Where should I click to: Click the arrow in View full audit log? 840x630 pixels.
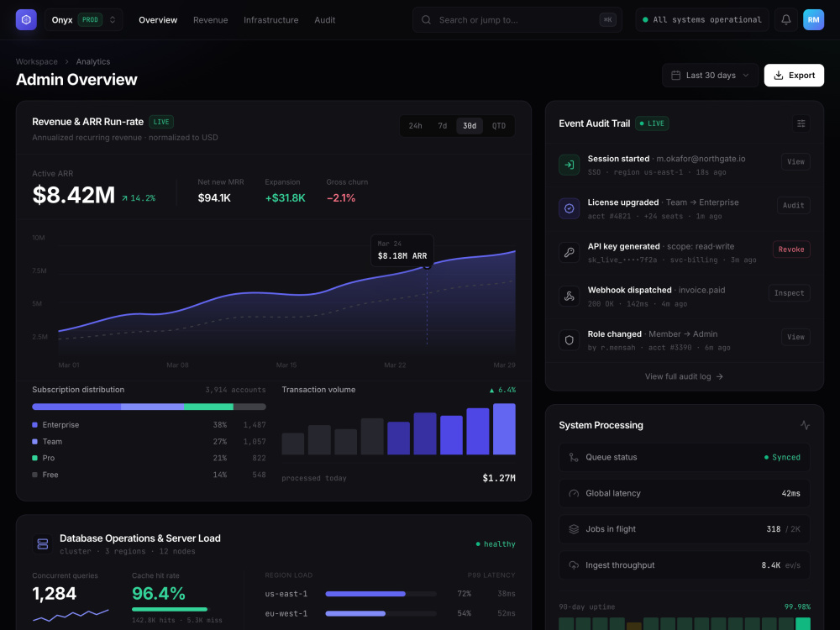coord(720,376)
